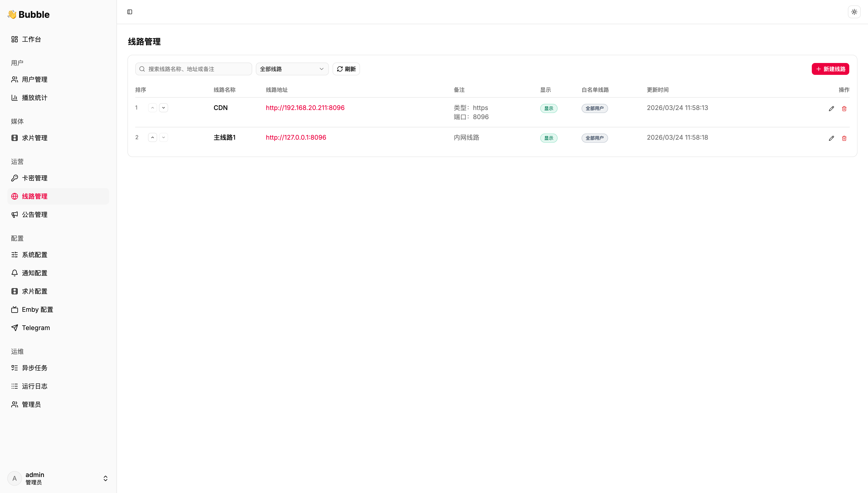This screenshot has width=868, height=493.
Task: Open 卡密管理 from the sidebar
Action: coord(34,178)
